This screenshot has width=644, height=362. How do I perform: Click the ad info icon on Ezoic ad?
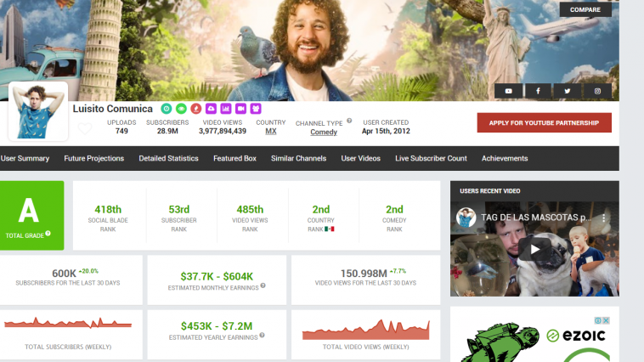[x=598, y=320]
